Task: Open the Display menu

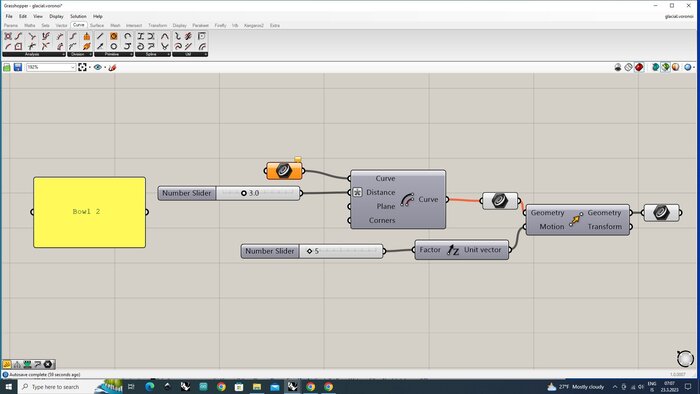Action: tap(56, 16)
